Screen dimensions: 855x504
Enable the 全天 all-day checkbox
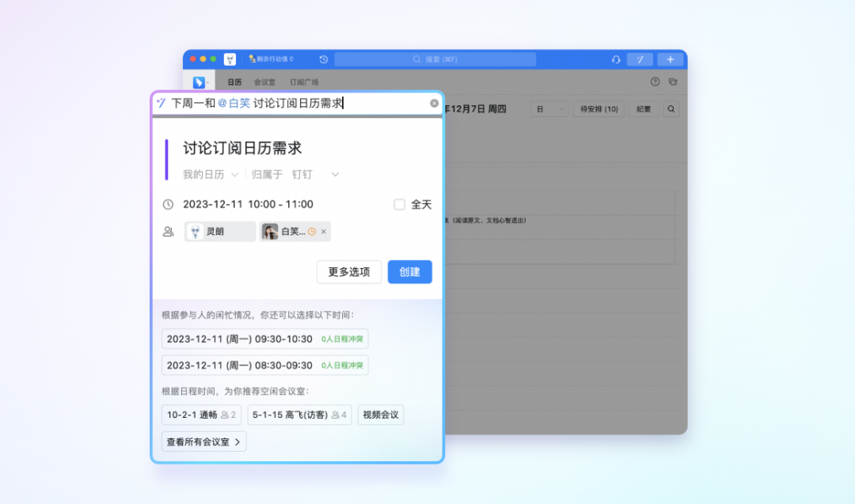pyautogui.click(x=400, y=204)
